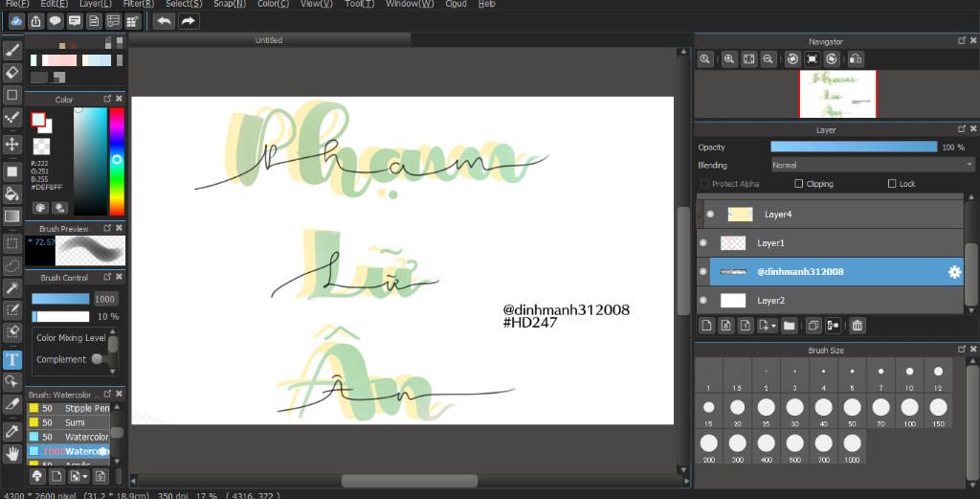This screenshot has height=499, width=980.
Task: Open the cloud save icon
Action: tap(17, 21)
